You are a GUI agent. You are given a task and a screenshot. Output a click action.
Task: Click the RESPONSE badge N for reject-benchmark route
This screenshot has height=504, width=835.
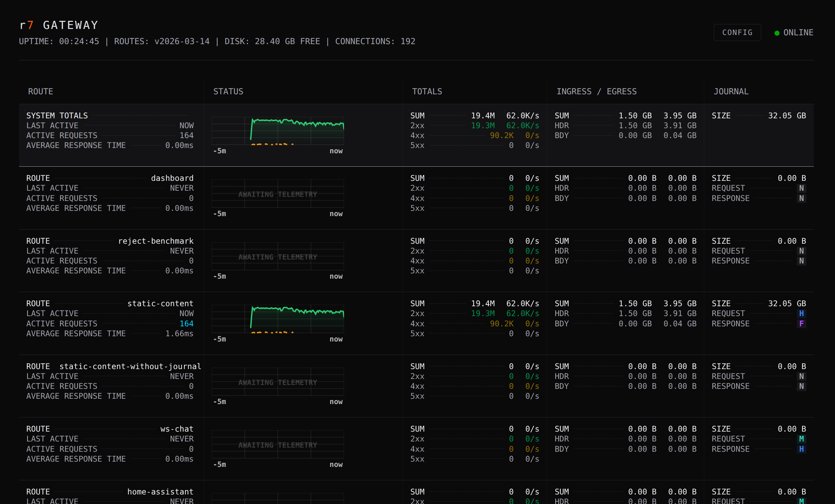801,261
